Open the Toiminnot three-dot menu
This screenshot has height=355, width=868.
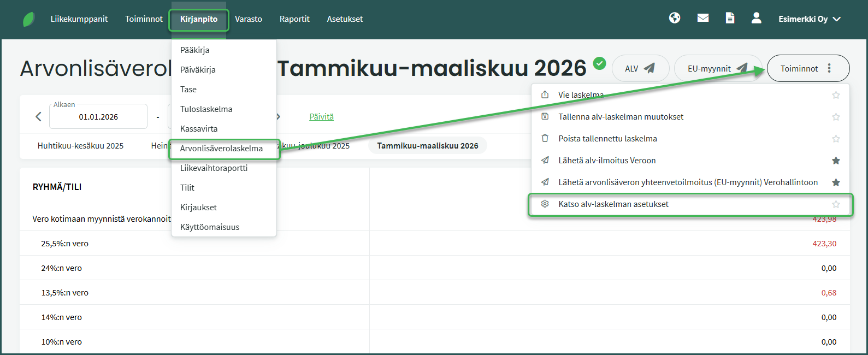808,68
